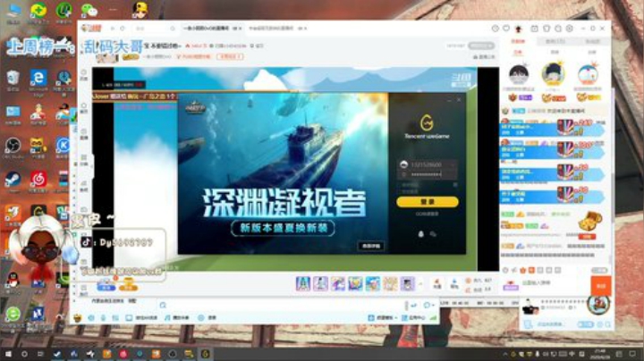Image resolution: width=644 pixels, height=361 pixels.
Task: Click the details button on the 深渊凝视者 banner
Action: (x=371, y=246)
